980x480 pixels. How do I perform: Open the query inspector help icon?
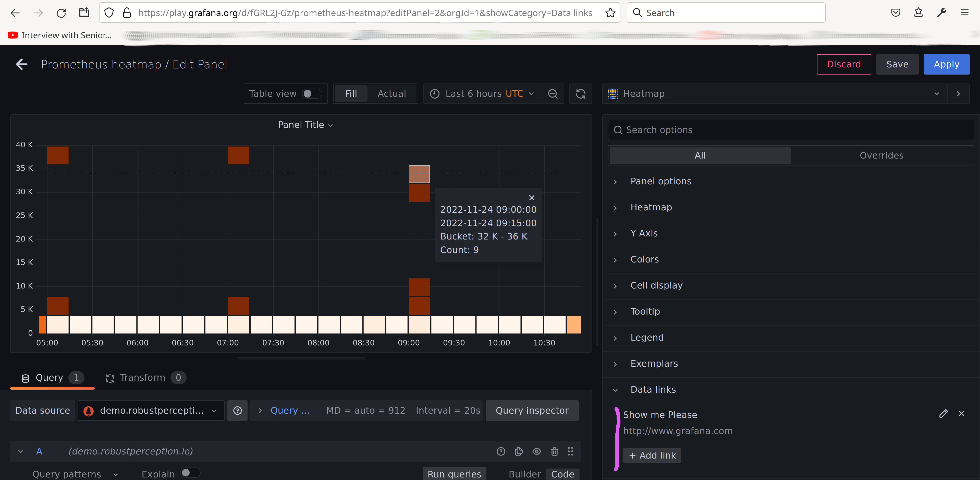point(501,451)
